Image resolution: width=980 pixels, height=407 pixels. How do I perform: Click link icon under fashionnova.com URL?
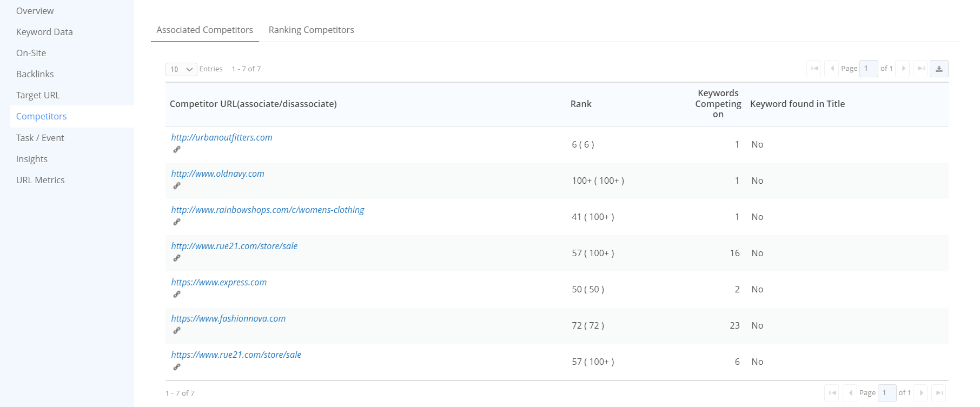[176, 331]
